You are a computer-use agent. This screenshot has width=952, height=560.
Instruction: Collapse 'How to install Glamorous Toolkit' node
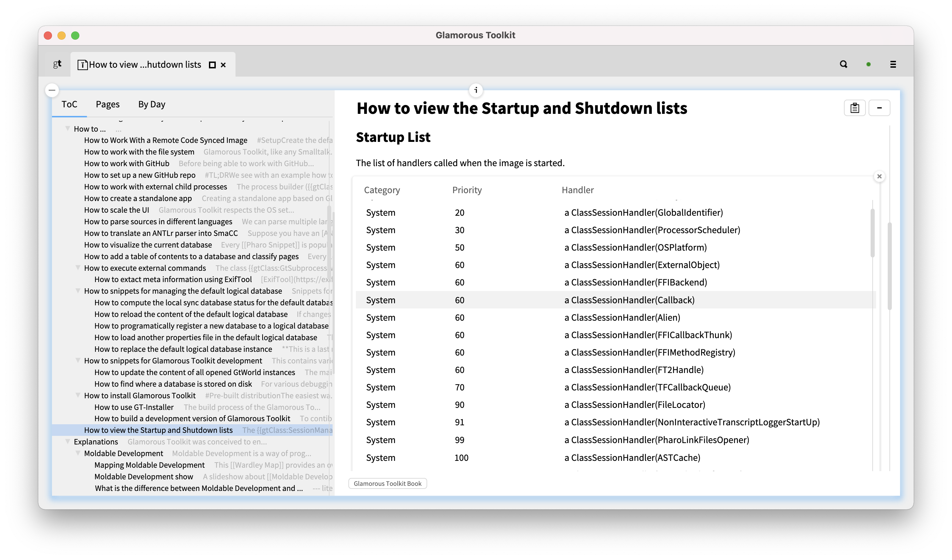(x=78, y=395)
